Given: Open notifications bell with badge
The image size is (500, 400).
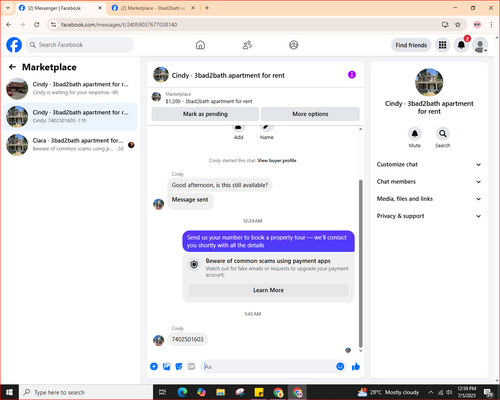Looking at the screenshot, I should [x=461, y=45].
